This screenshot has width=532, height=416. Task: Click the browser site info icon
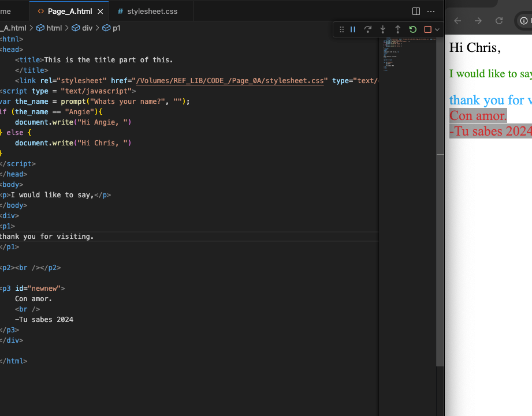pyautogui.click(x=524, y=21)
